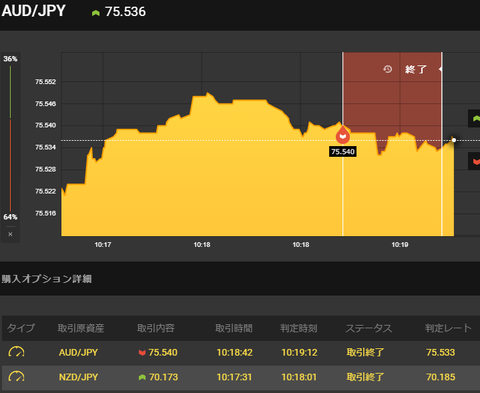The height and width of the screenshot is (393, 480).
Task: Click the 判定時刻 column header
Action: pos(299,328)
